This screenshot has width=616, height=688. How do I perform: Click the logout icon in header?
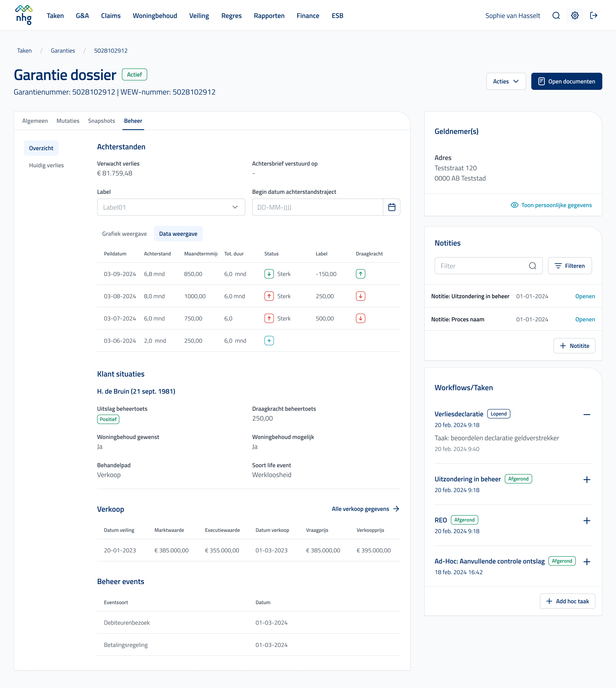click(594, 16)
